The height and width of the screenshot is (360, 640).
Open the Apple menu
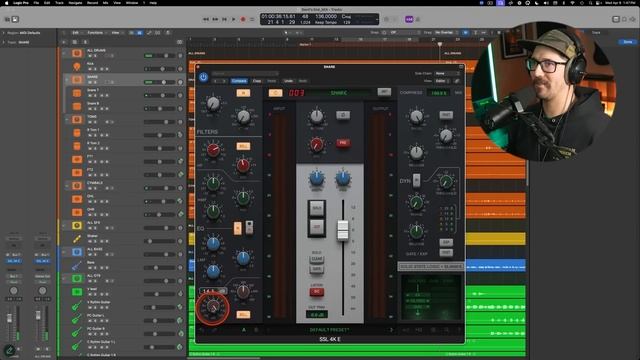6,3
